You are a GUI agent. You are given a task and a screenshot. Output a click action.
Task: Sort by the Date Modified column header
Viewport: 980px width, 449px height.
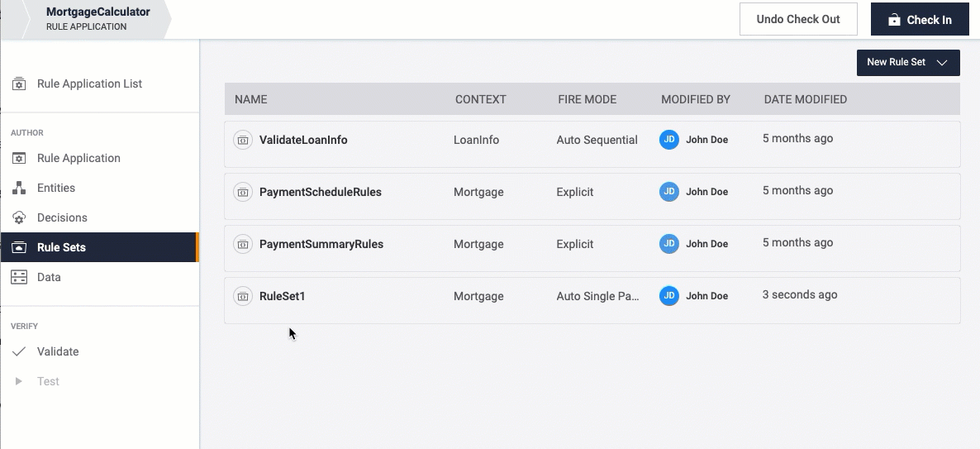coord(805,99)
